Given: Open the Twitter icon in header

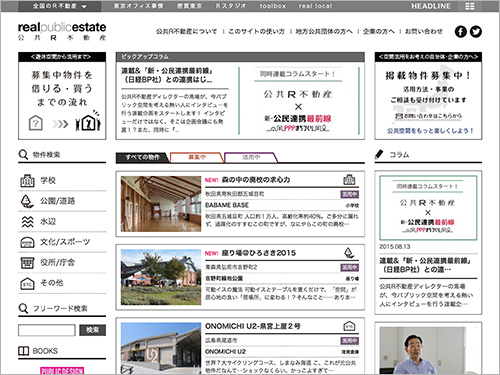Looking at the screenshot, I should click(x=476, y=32).
